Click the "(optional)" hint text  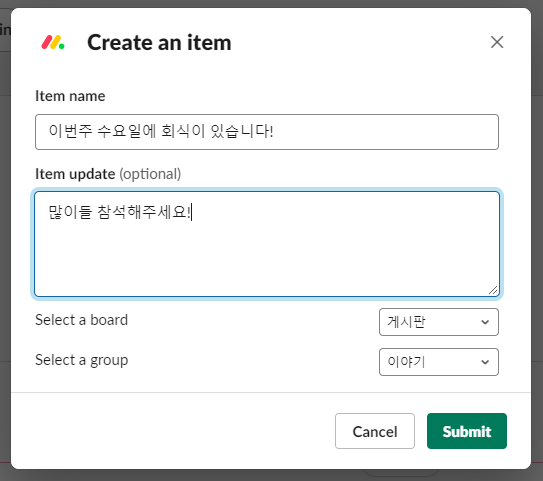pos(150,174)
